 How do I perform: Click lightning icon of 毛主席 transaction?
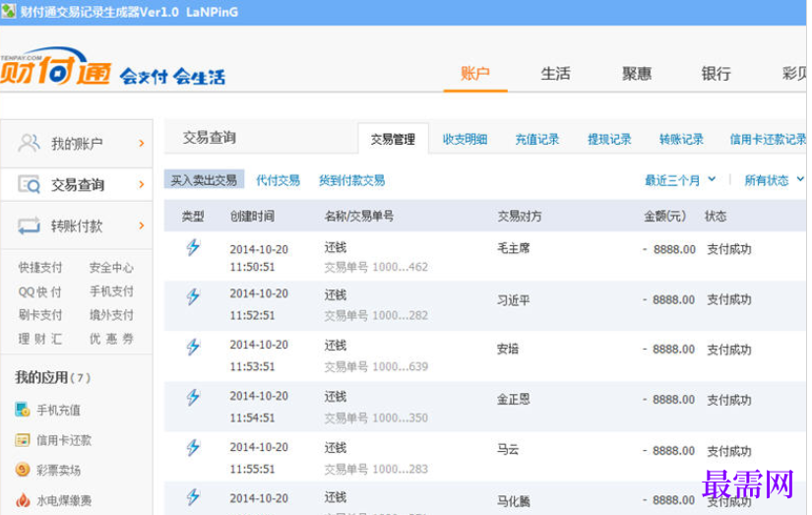193,247
